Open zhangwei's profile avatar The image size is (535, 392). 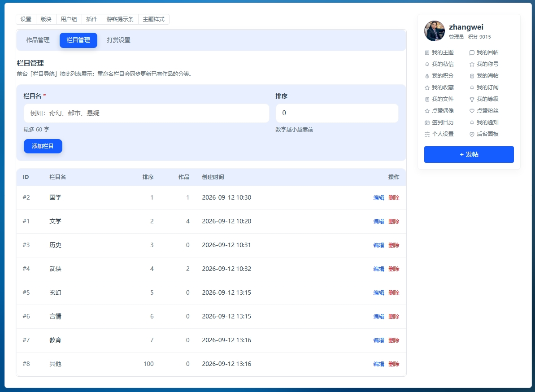coord(435,30)
